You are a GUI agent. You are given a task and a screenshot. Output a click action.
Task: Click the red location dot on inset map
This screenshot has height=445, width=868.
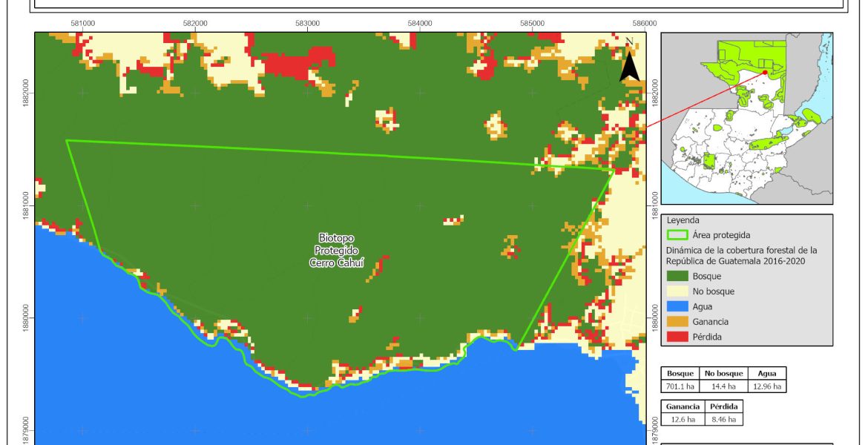pyautogui.click(x=764, y=73)
